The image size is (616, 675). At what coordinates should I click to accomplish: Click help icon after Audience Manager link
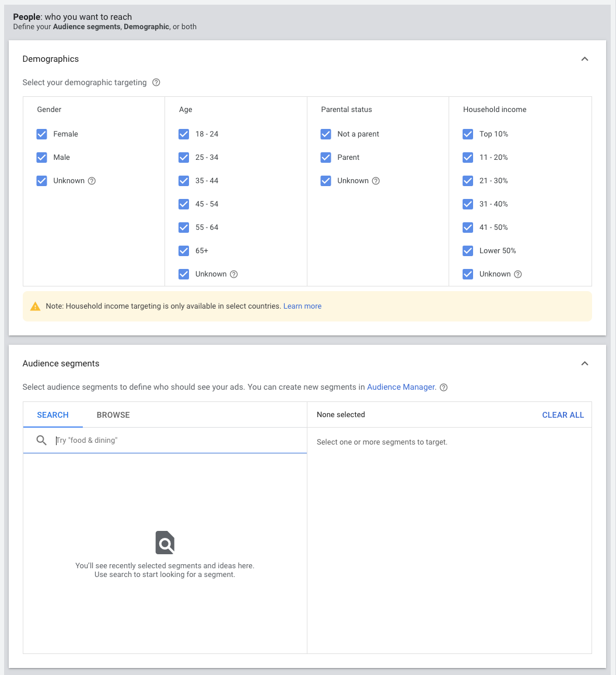(x=443, y=387)
